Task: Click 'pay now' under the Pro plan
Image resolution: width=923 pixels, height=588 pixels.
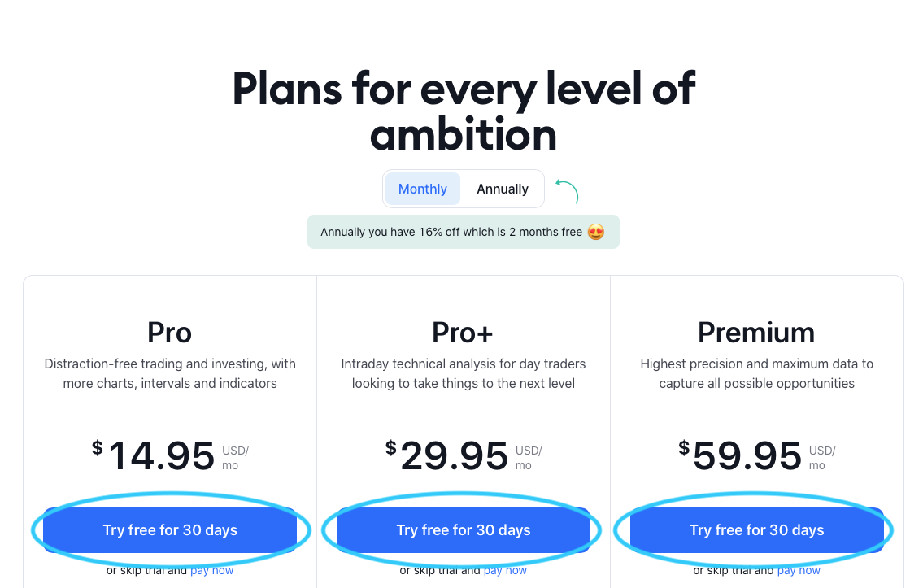Action: click(x=211, y=571)
